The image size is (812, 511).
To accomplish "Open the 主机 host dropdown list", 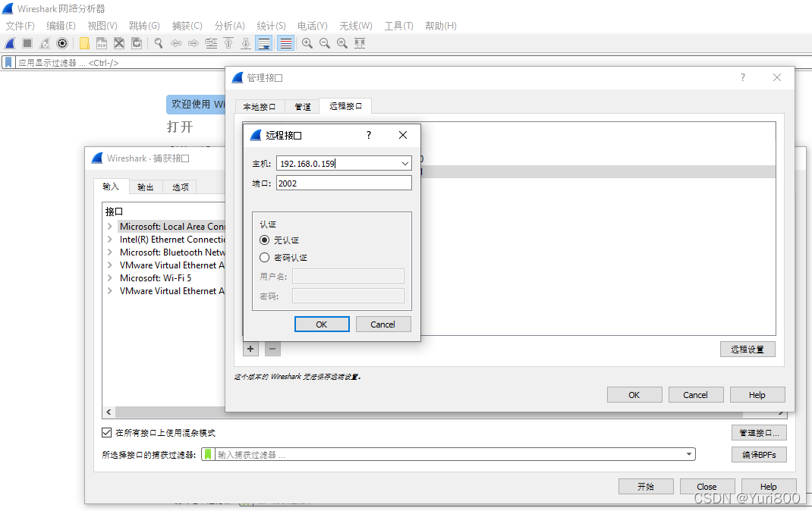I will click(405, 164).
